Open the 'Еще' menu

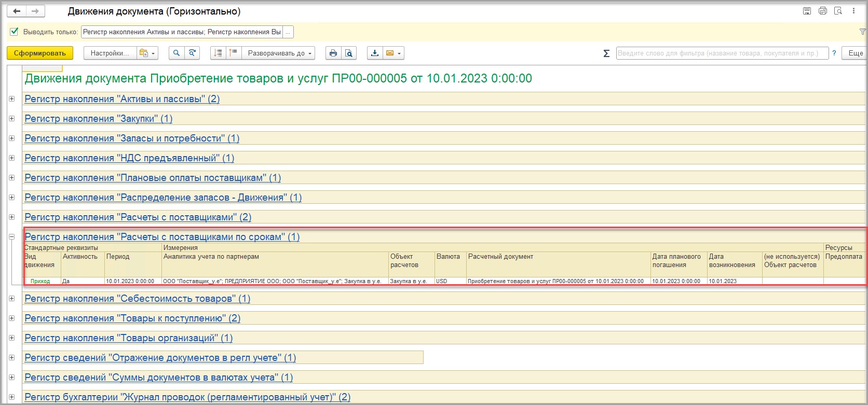[855, 53]
